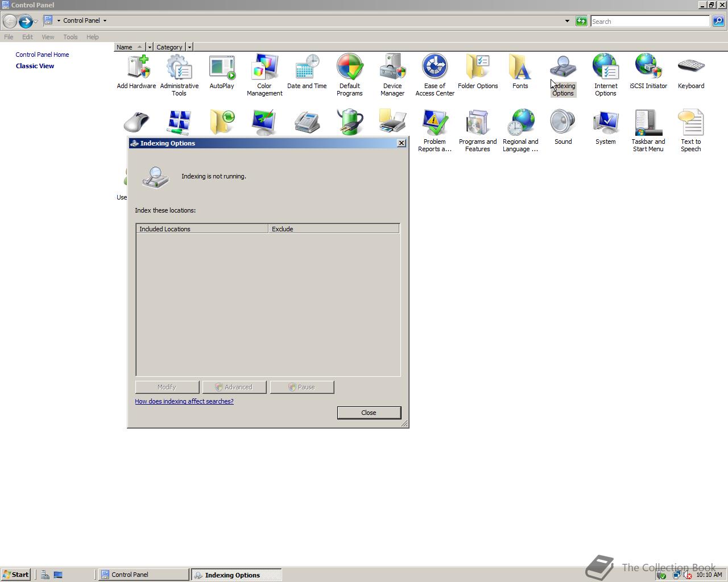
Task: Click Server Manager quick launch icon
Action: [x=45, y=575]
